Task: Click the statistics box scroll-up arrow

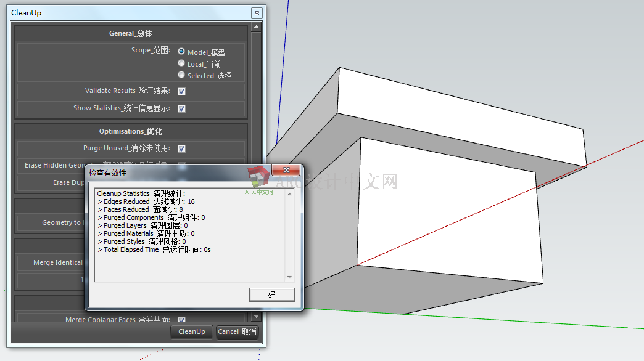Action: point(289,194)
